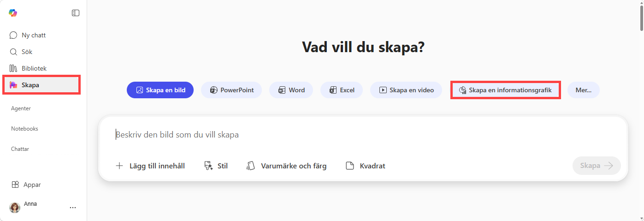The height and width of the screenshot is (221, 644).
Task: Open the Bibliotek library
Action: [x=34, y=68]
